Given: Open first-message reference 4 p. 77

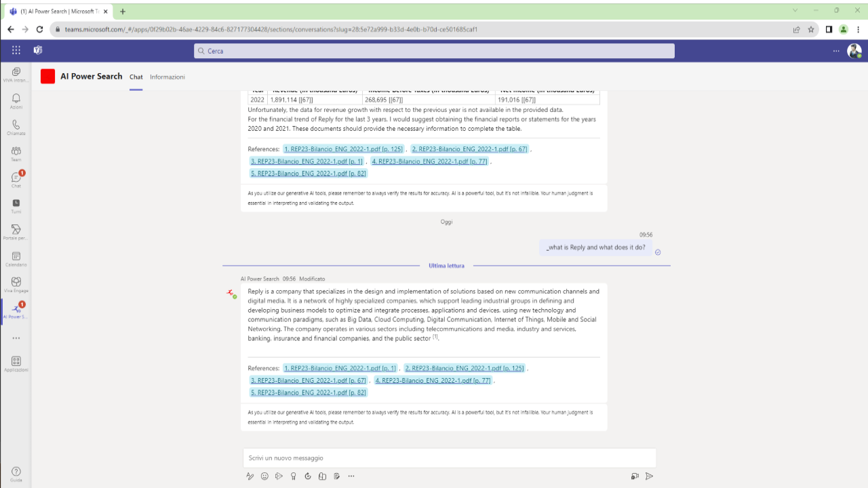Looking at the screenshot, I should [x=429, y=161].
